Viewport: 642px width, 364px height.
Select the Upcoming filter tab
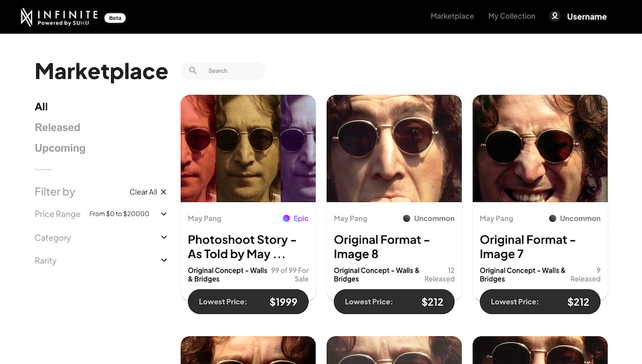[60, 148]
